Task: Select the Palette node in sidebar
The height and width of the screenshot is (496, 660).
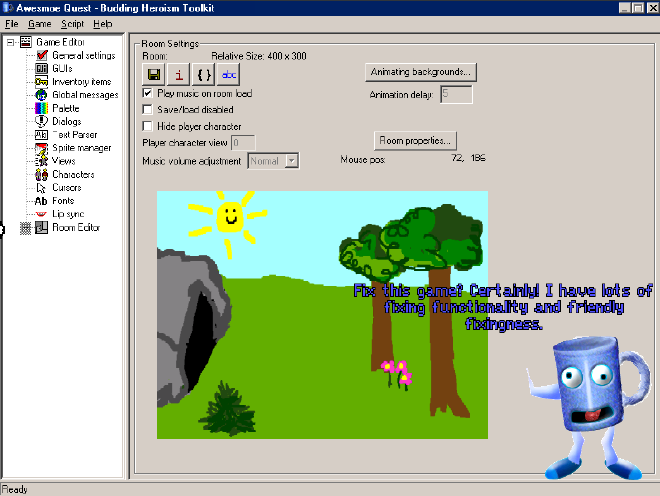Action: click(x=66, y=108)
